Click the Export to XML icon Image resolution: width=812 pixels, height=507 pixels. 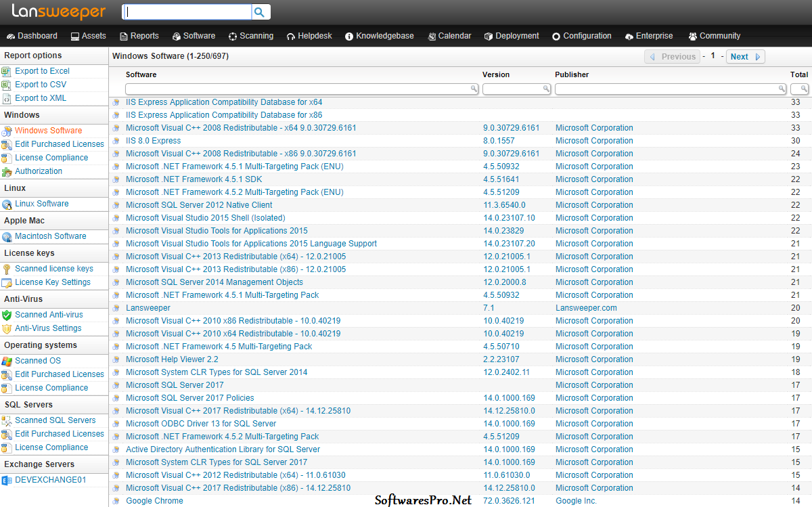6,98
